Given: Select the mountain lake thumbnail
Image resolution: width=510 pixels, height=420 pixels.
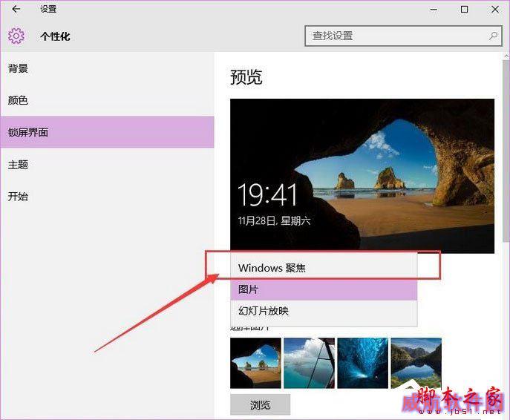Looking at the screenshot, I should point(416,363).
